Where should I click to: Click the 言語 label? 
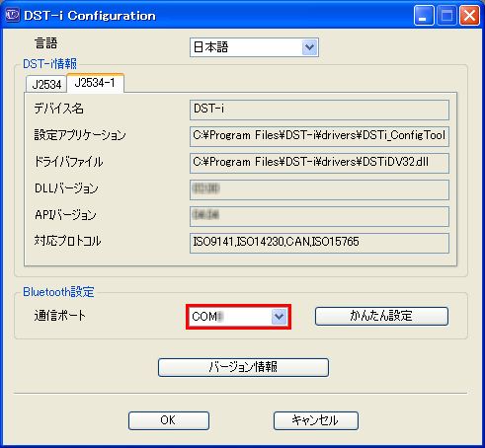[46, 43]
